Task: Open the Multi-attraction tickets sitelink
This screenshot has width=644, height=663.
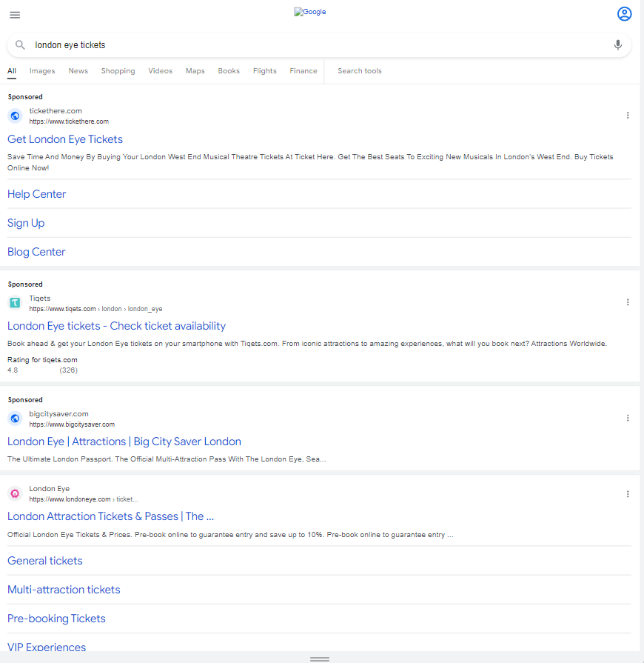Action: coord(64,590)
